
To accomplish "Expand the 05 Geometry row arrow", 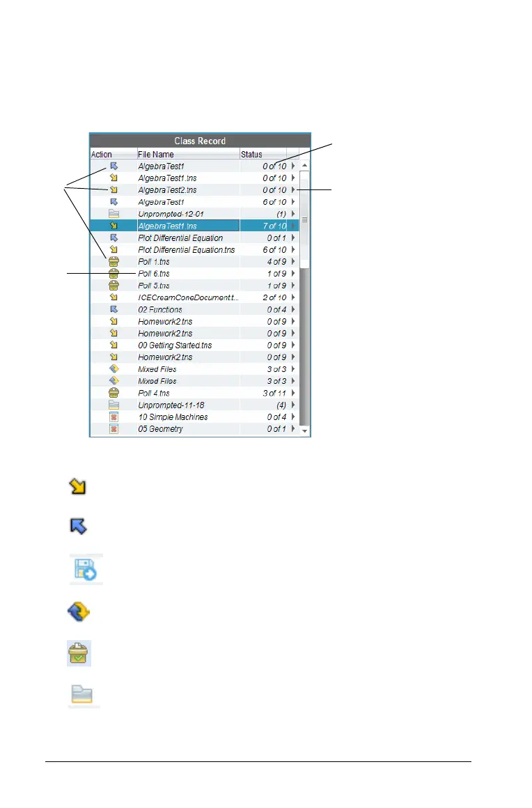I will point(293,429).
